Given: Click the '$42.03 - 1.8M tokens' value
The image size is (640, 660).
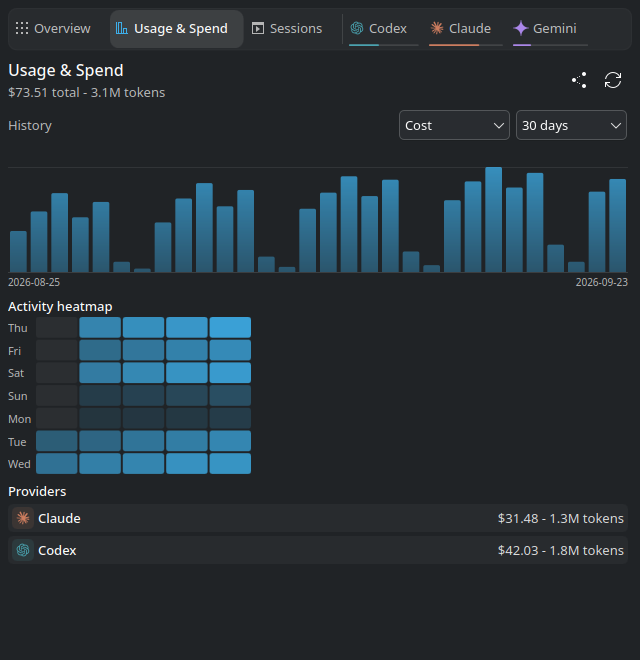Looking at the screenshot, I should (x=560, y=550).
